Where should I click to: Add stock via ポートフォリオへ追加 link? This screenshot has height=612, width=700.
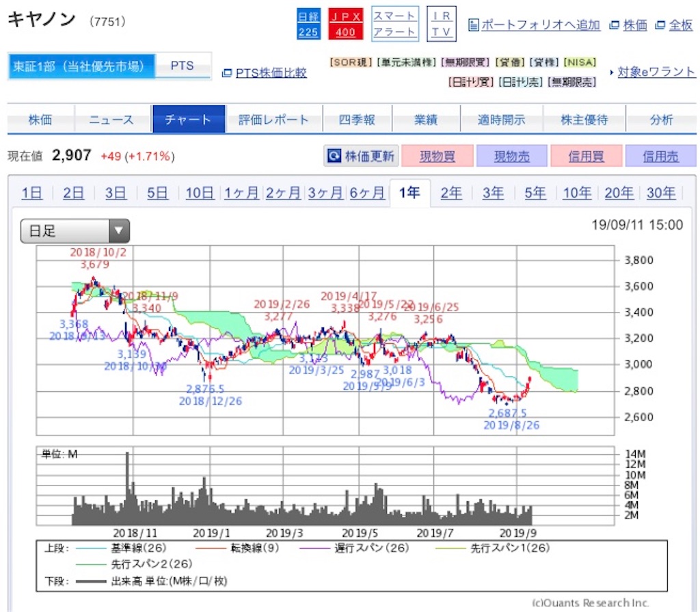tap(540, 25)
